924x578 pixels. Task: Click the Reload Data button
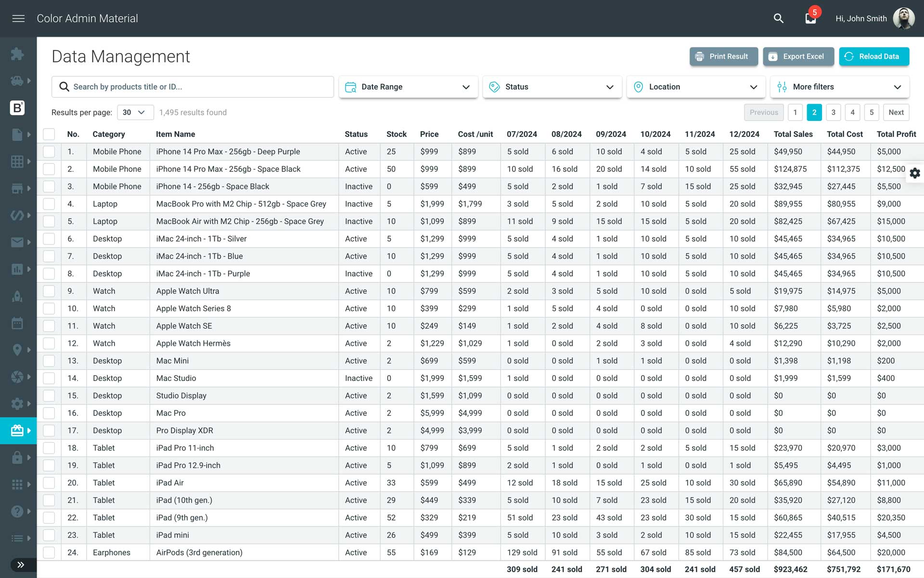point(873,56)
